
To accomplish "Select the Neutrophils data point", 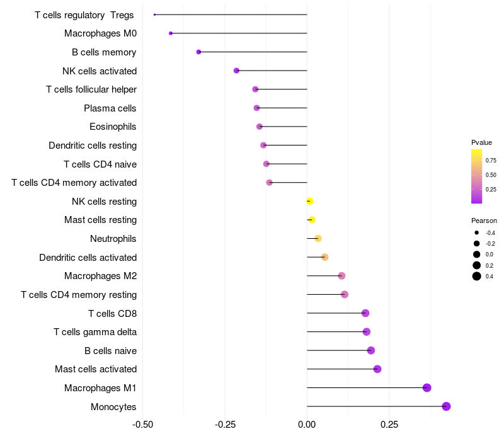I will [318, 238].
